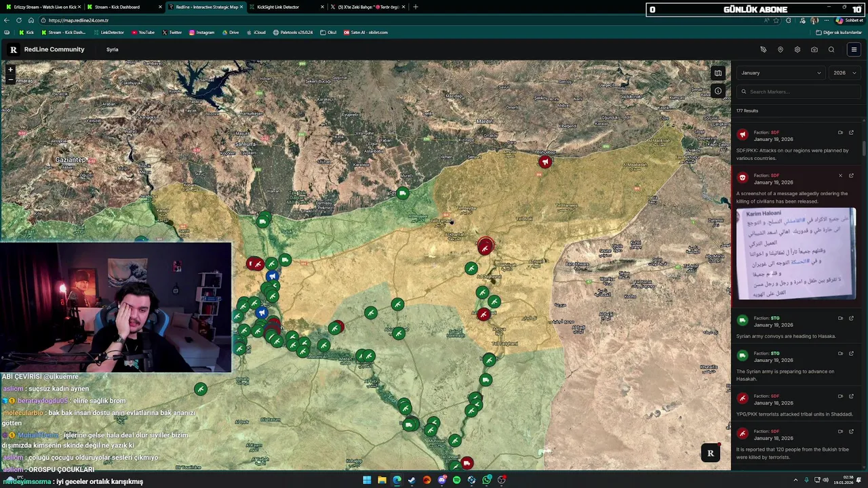The height and width of the screenshot is (488, 868).
Task: Zoom out with the map minus button
Action: tap(10, 79)
